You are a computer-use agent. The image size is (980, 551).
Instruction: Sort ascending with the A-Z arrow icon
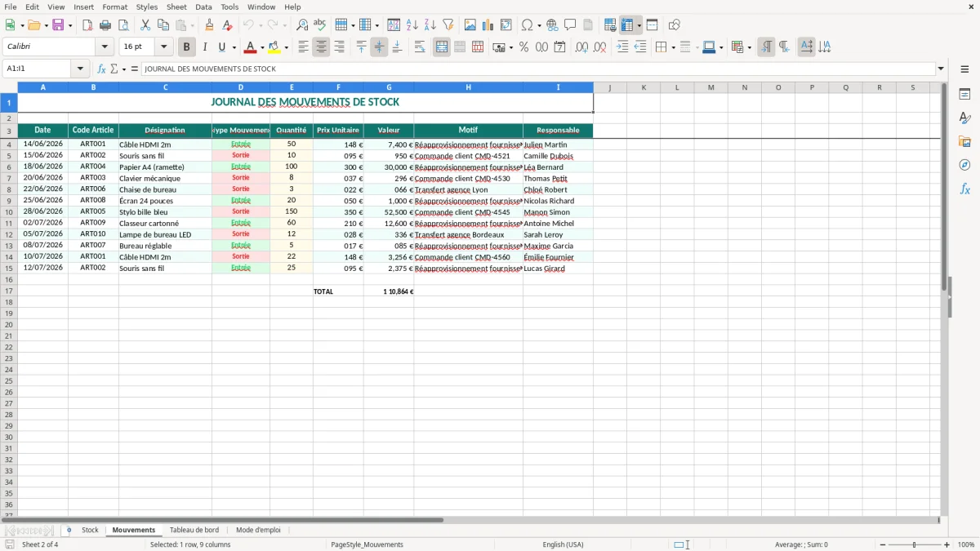[412, 25]
